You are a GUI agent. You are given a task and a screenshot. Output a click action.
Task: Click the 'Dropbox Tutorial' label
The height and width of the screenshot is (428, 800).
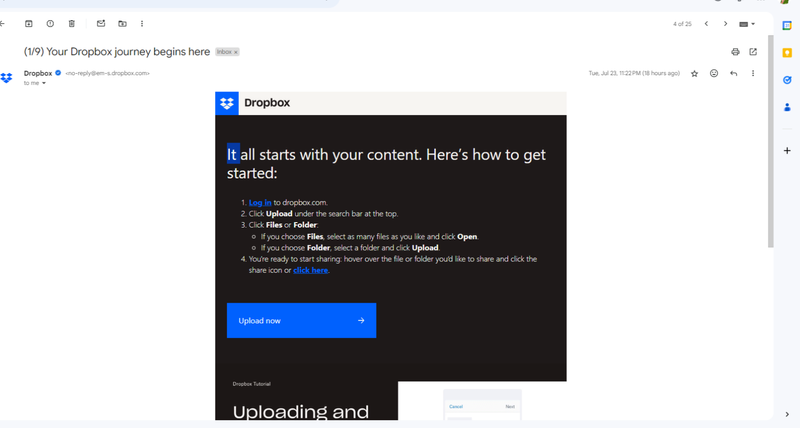[x=252, y=384]
